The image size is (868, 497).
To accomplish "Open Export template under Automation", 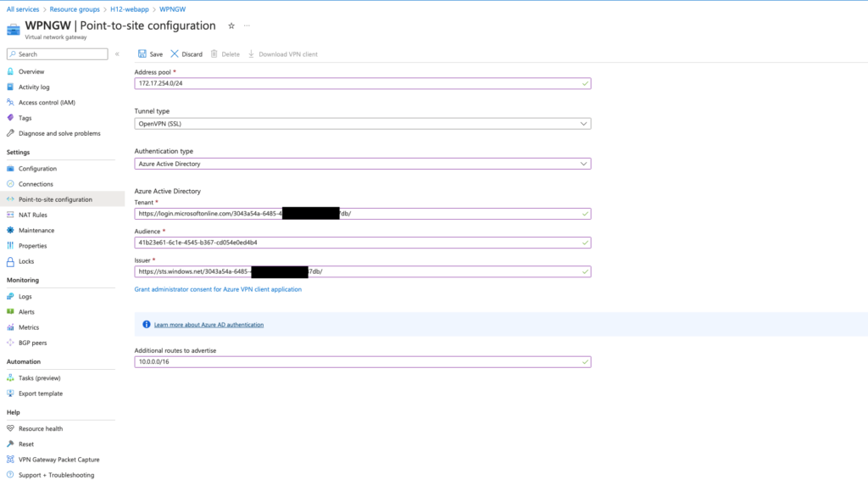I will click(x=41, y=394).
